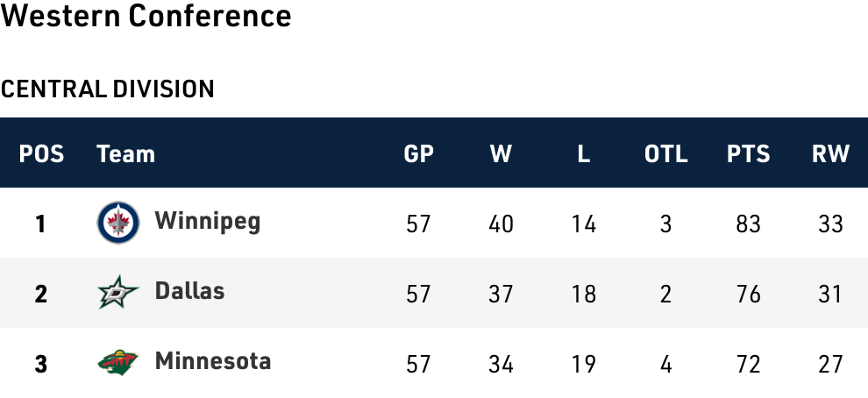Select the OTL column header
868x398 pixels.
(666, 154)
